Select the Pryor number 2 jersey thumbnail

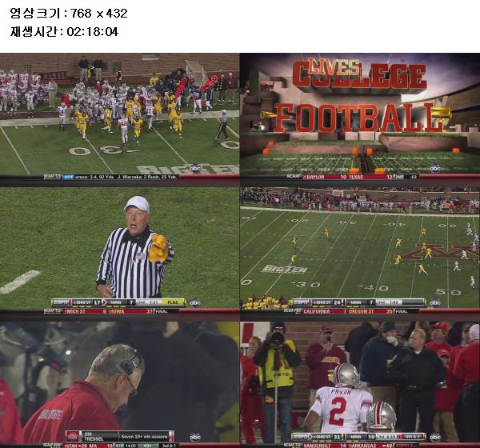(360, 384)
